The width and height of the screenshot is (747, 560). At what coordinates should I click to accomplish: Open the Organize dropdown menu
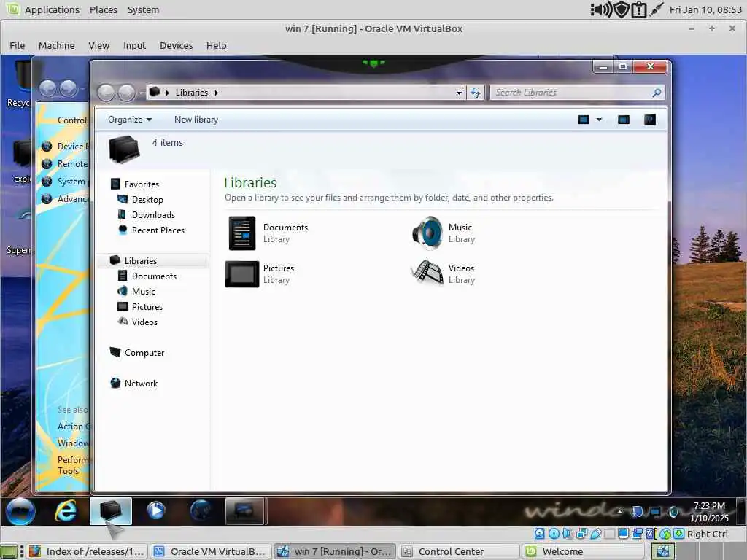tap(130, 120)
